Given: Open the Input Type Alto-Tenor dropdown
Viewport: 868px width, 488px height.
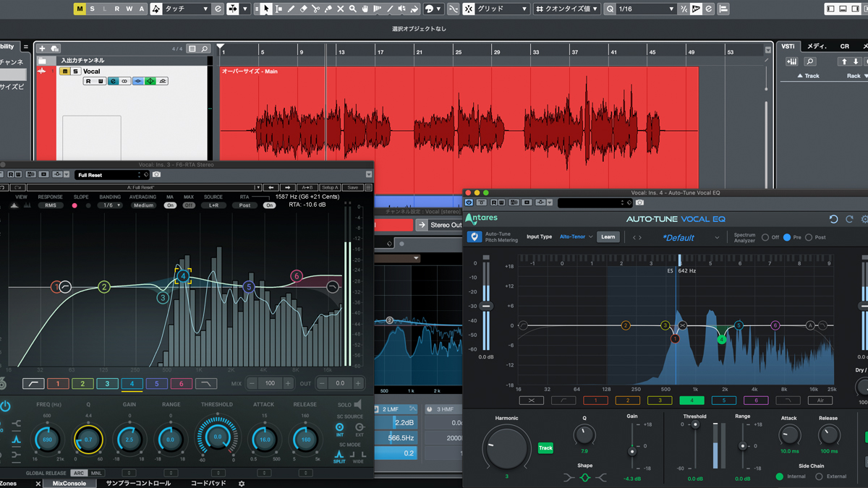Looking at the screenshot, I should point(576,237).
